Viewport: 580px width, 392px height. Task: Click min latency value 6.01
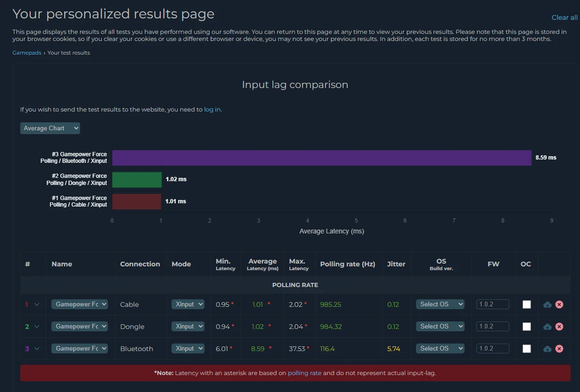222,349
